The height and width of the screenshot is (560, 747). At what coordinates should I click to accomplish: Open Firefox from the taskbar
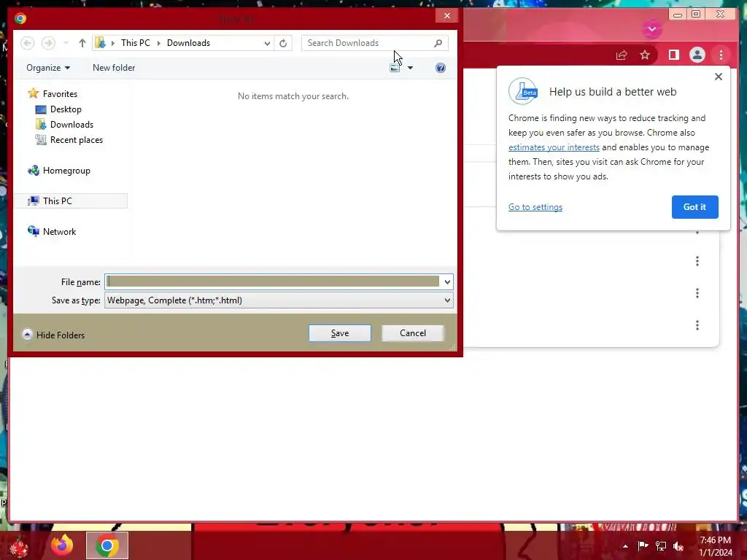tap(62, 545)
